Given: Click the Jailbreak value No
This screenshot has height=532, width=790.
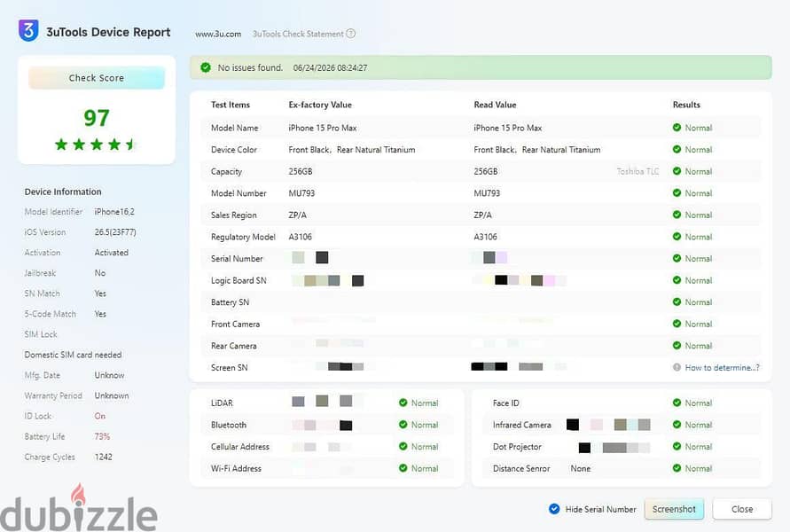Looking at the screenshot, I should [100, 272].
